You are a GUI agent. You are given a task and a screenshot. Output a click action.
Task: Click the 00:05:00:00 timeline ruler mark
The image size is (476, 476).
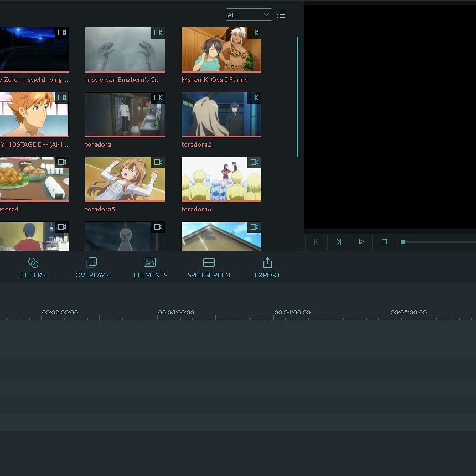[408, 312]
